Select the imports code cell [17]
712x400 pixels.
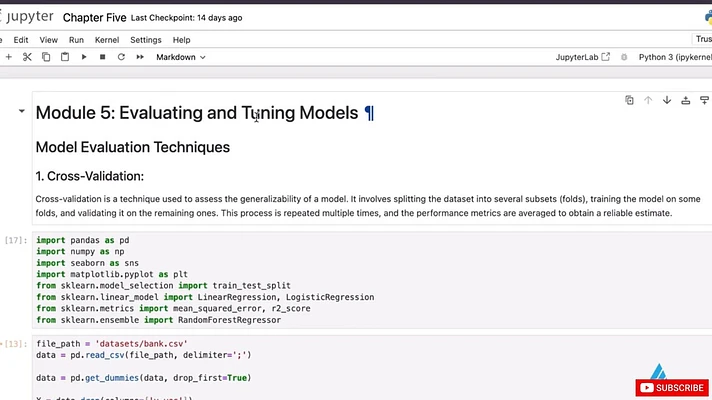372,280
